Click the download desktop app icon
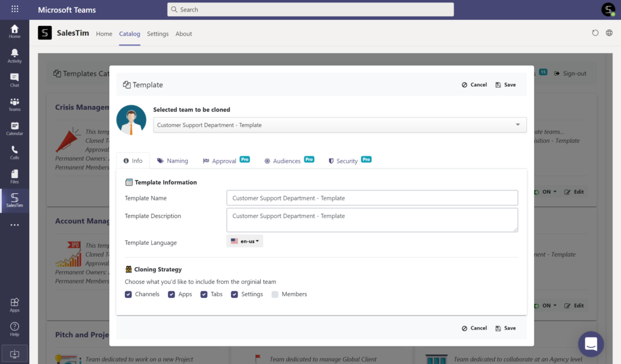This screenshot has height=364, width=621. pyautogui.click(x=15, y=354)
